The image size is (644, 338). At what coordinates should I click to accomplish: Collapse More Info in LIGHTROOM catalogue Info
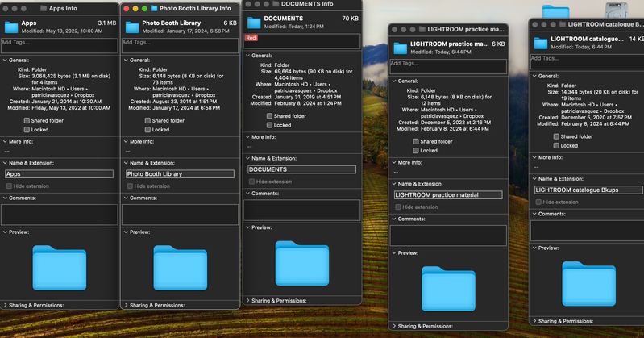[x=534, y=157]
